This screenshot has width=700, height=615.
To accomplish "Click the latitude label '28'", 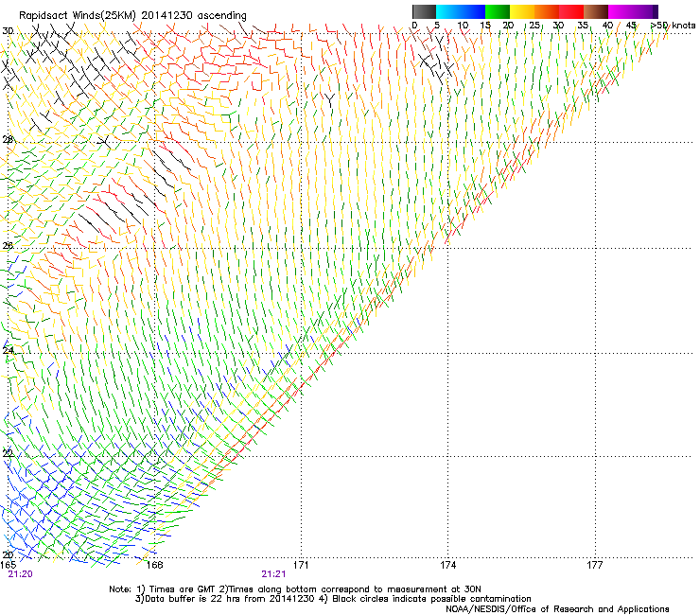I will [x=8, y=139].
